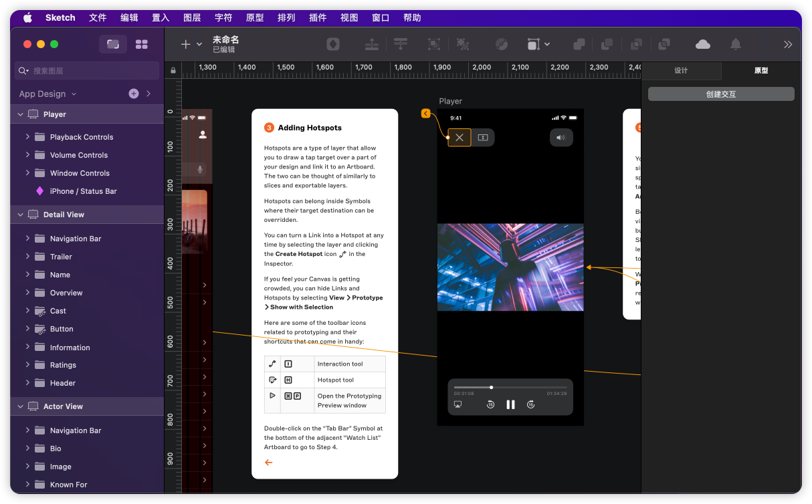Open the 原型 menu in menu bar
Image resolution: width=812 pixels, height=504 pixels.
tap(255, 18)
